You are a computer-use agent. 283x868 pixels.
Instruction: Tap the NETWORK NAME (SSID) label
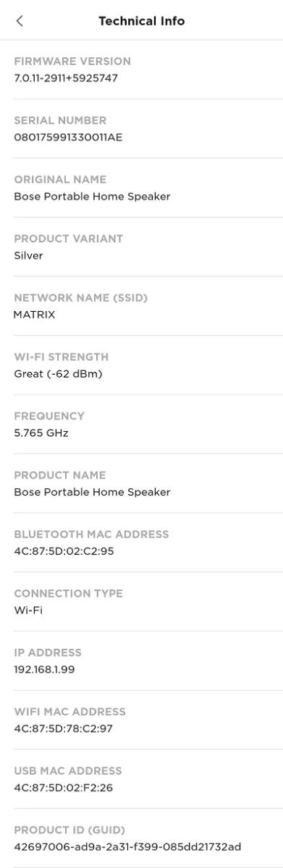pos(81,298)
